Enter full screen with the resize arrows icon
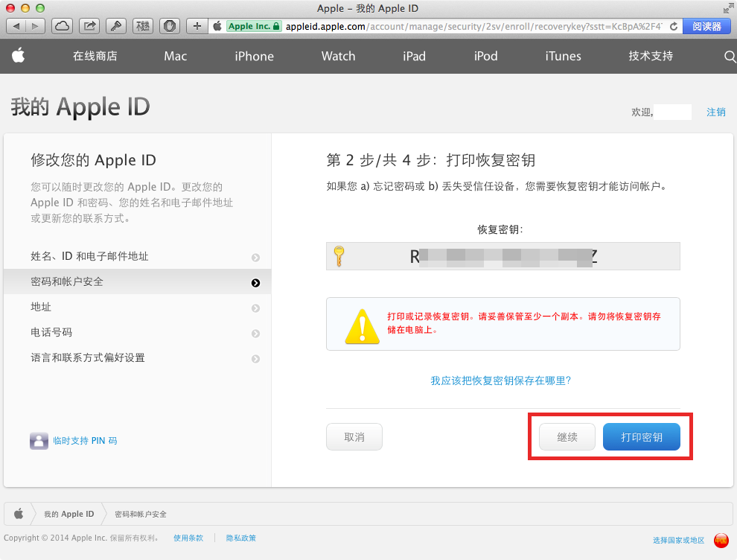The height and width of the screenshot is (560, 737). point(728,8)
